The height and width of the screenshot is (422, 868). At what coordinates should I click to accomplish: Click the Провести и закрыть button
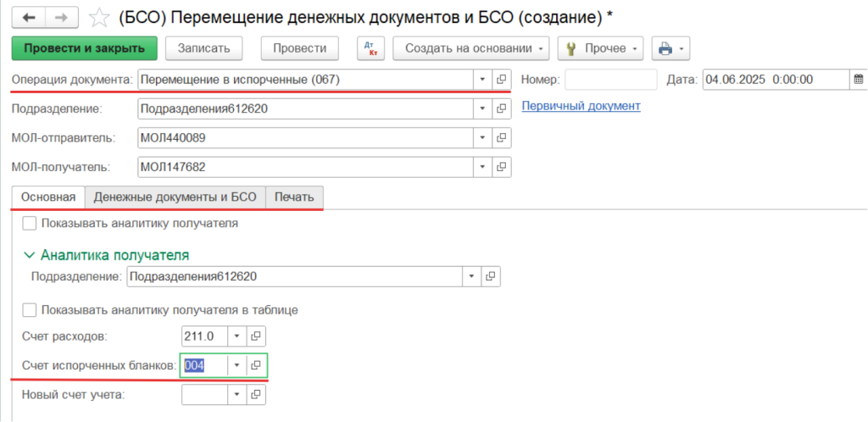coord(85,48)
